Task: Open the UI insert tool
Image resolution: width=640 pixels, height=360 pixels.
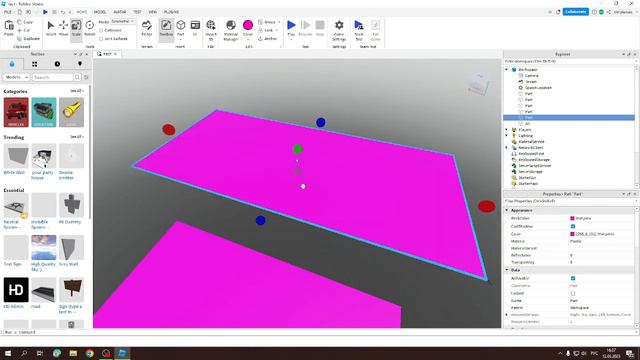Action: tap(195, 29)
